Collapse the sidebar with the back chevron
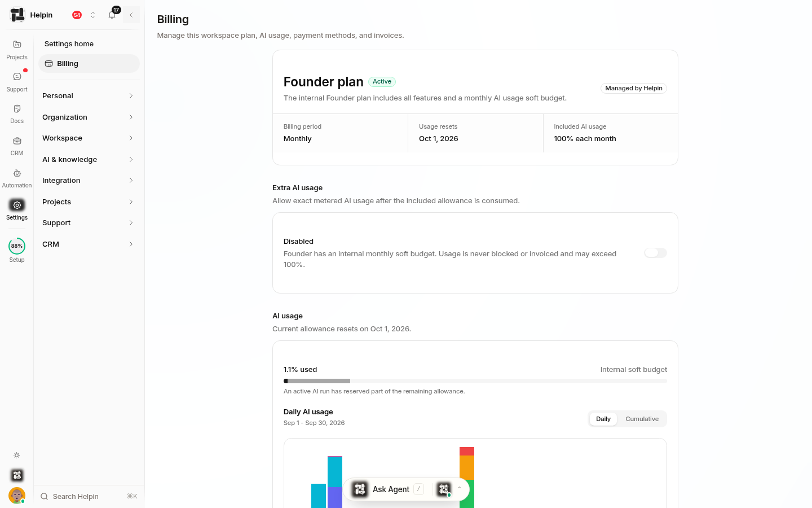This screenshot has width=812, height=508. pyautogui.click(x=131, y=15)
